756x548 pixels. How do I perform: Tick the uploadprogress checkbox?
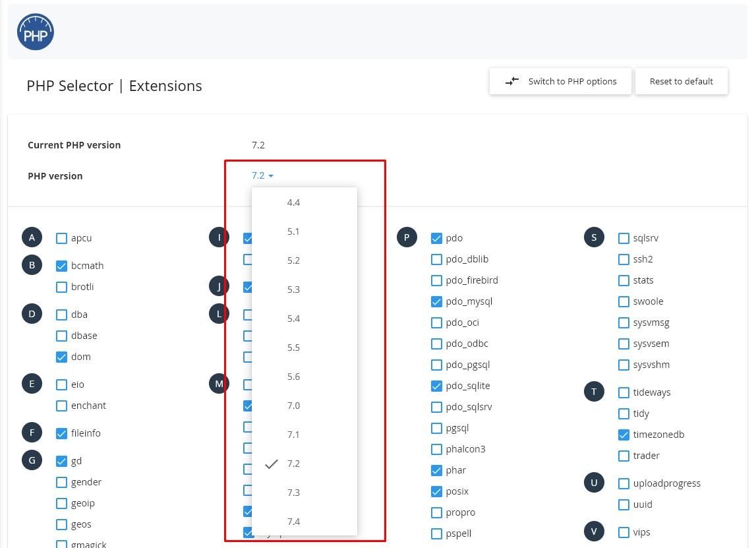pyautogui.click(x=624, y=483)
